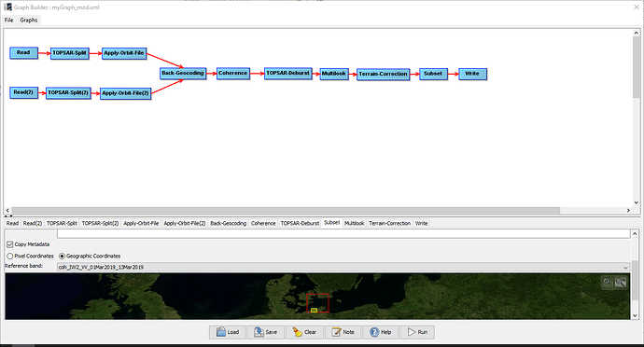Select the Geographic Coordinates radio button
The image size is (644, 347).
tap(62, 256)
